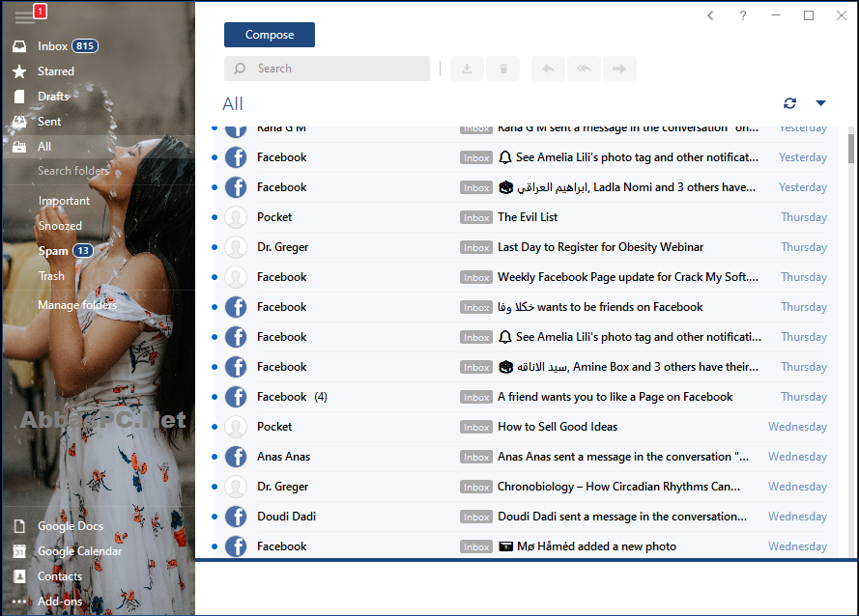
Task: Toggle unread dot on Obesity Webinar email
Action: pos(215,247)
